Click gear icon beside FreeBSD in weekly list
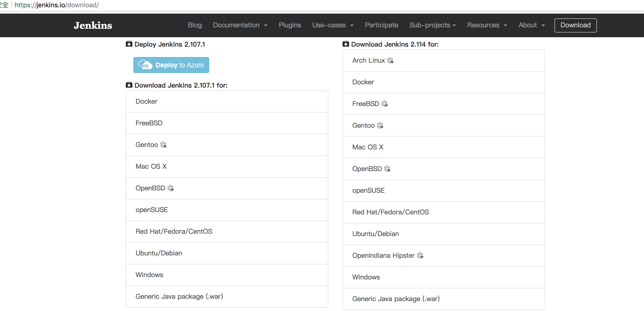 coord(384,104)
